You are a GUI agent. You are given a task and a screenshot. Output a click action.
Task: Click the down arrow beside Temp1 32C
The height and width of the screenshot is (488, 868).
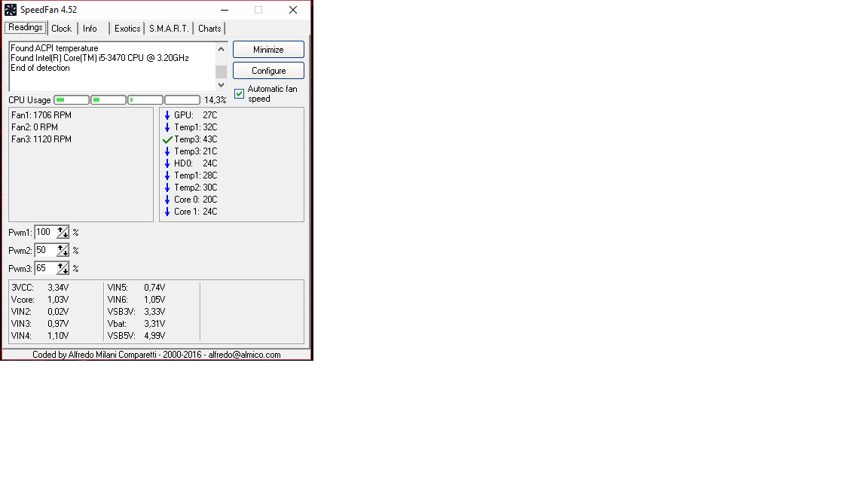click(167, 127)
